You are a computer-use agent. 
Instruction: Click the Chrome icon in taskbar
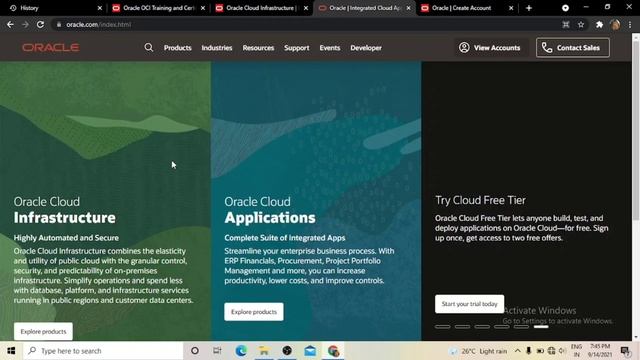[333, 351]
